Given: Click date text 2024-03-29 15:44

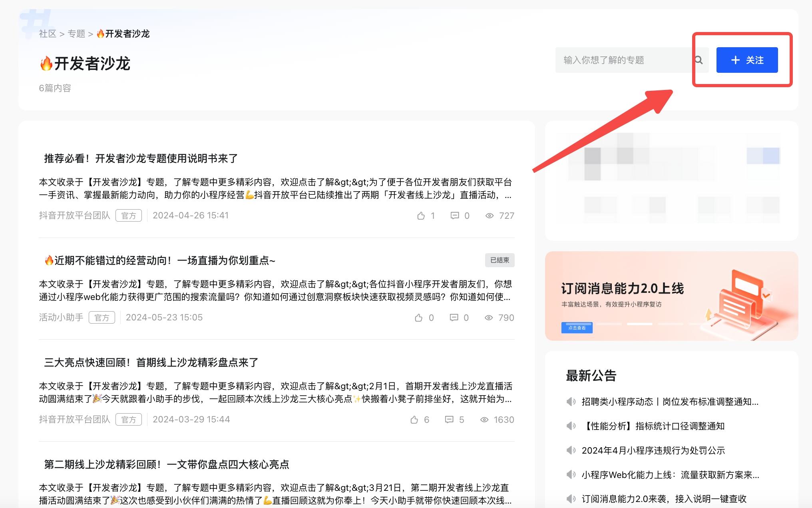Looking at the screenshot, I should click(x=191, y=420).
